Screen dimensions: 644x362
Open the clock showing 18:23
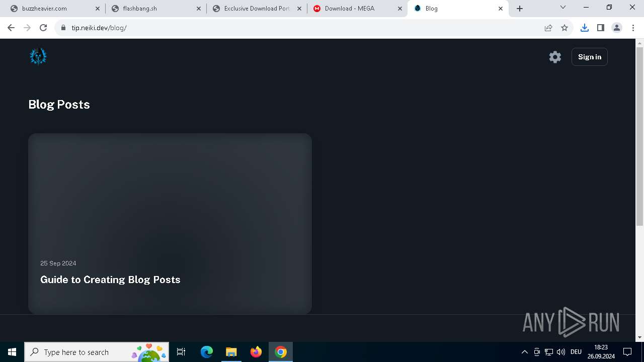pyautogui.click(x=601, y=352)
